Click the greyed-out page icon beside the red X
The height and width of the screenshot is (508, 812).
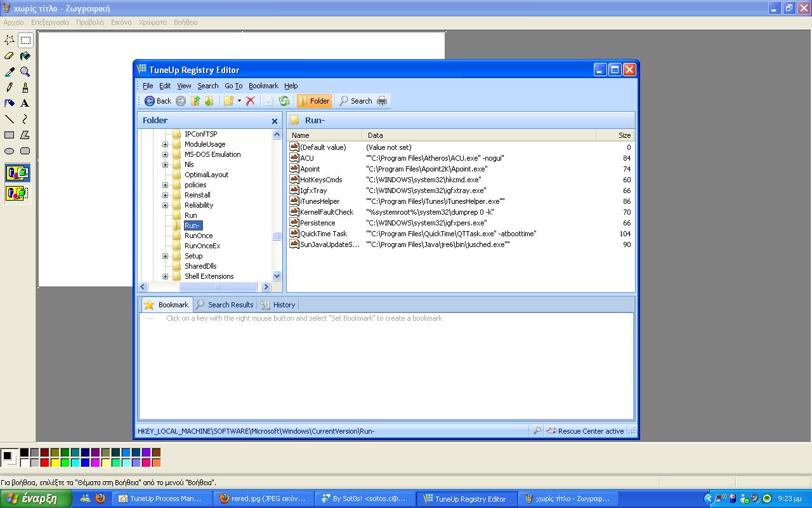269,101
